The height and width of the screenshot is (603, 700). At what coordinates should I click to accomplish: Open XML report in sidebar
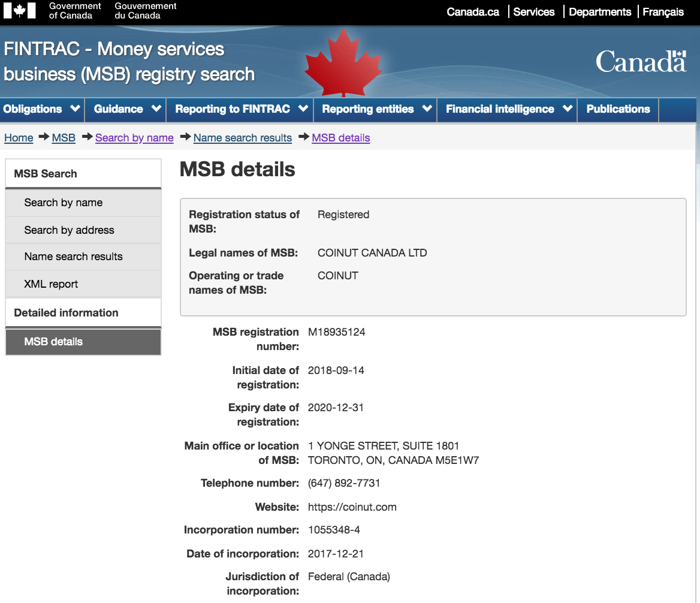[83, 284]
